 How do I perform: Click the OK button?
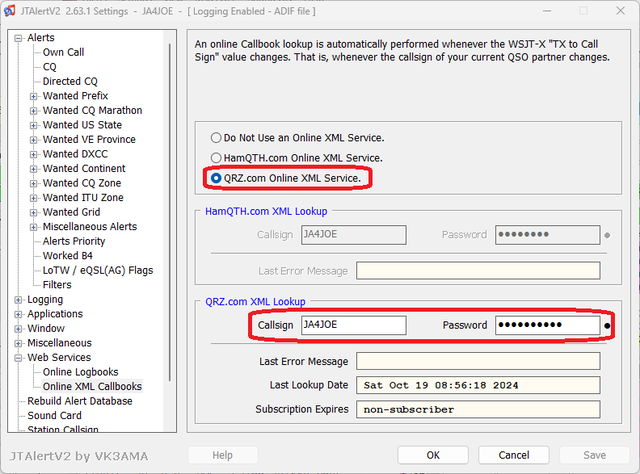433,455
